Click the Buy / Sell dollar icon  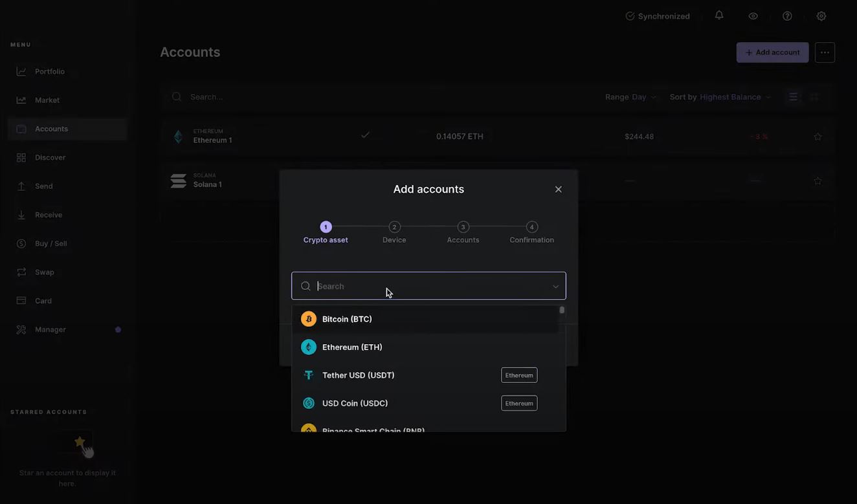(x=21, y=243)
